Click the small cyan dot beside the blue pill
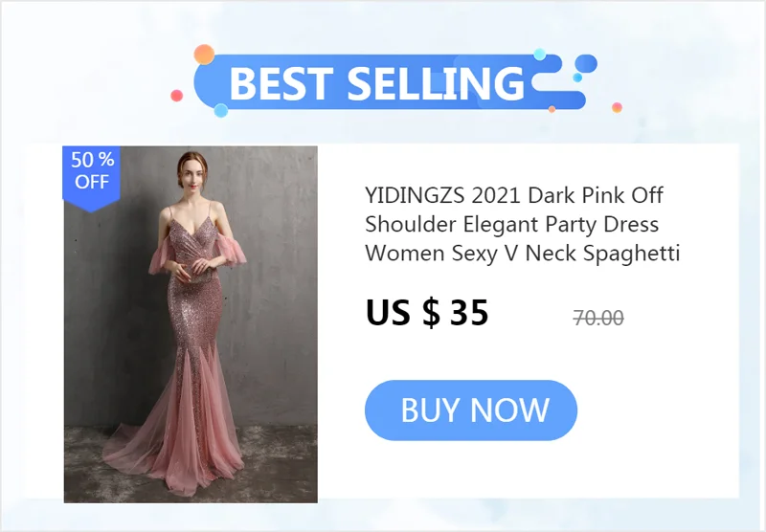Image resolution: width=766 pixels, height=532 pixels. point(577,78)
